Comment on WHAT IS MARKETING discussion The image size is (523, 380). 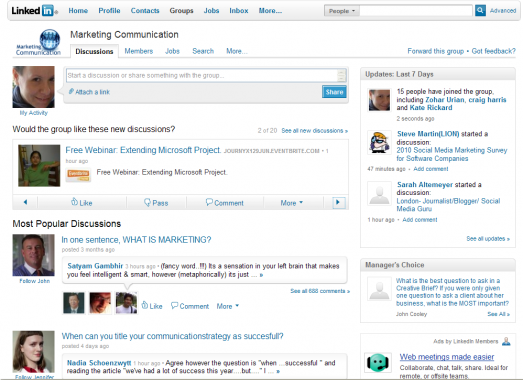point(190,306)
